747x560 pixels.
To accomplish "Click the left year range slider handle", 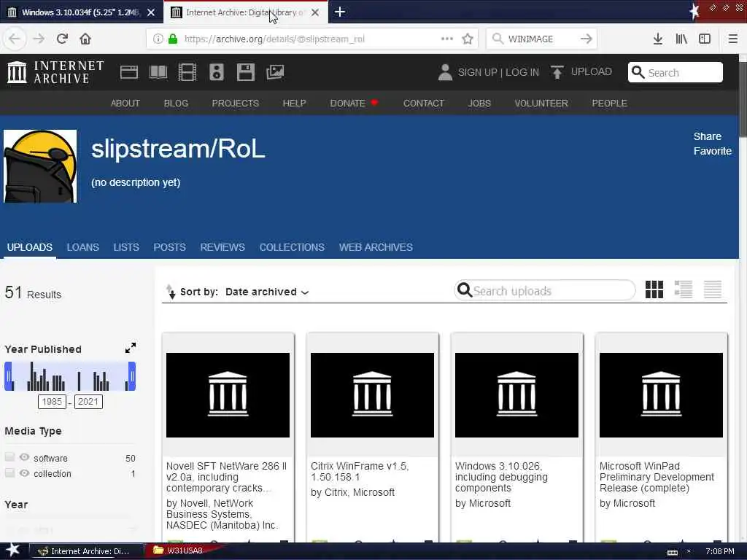I will click(8, 376).
